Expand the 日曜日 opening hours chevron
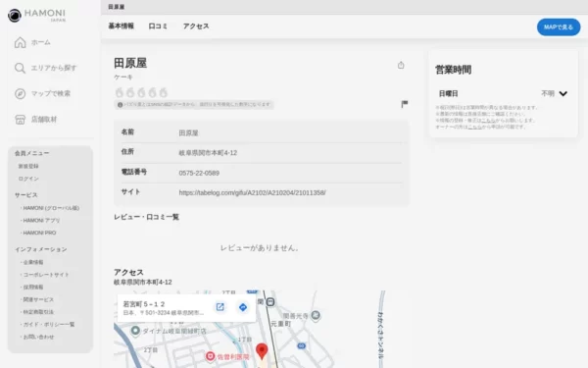Image resolution: width=588 pixels, height=368 pixels. click(x=563, y=93)
